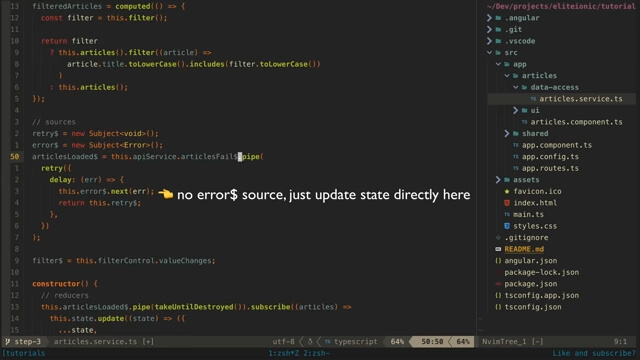Click TypeScript icon beside articles.component.ts

point(524,122)
